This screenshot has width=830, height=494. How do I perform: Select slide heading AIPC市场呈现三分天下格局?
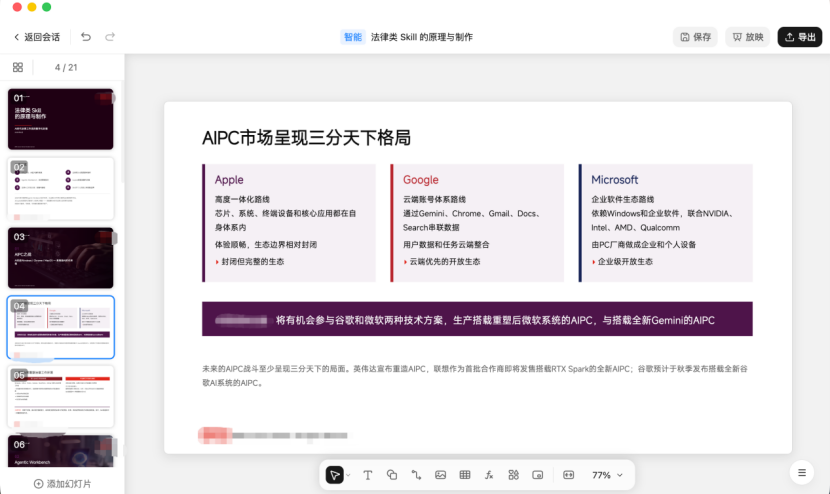306,138
